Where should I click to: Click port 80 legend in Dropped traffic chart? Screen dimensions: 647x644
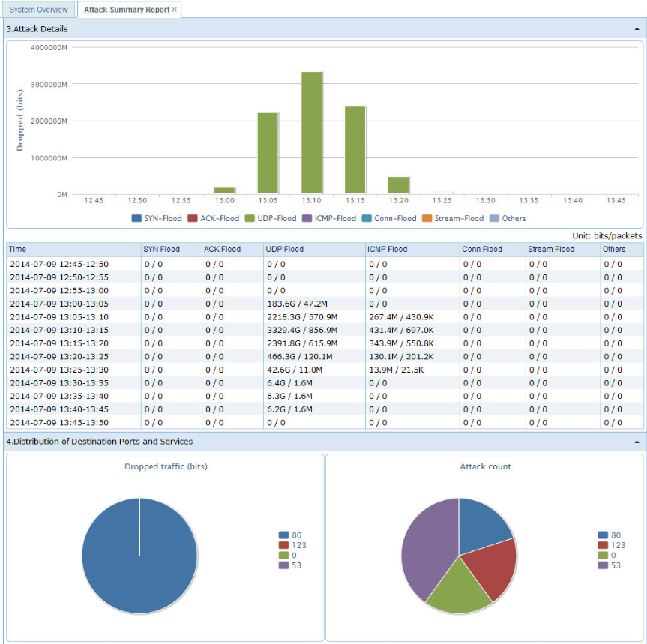pyautogui.click(x=292, y=535)
